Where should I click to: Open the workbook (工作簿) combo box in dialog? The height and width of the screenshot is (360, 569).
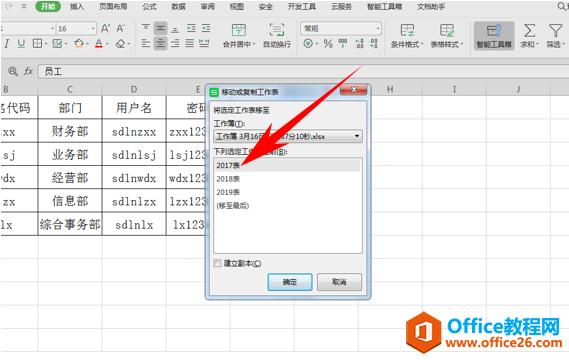[x=288, y=136]
